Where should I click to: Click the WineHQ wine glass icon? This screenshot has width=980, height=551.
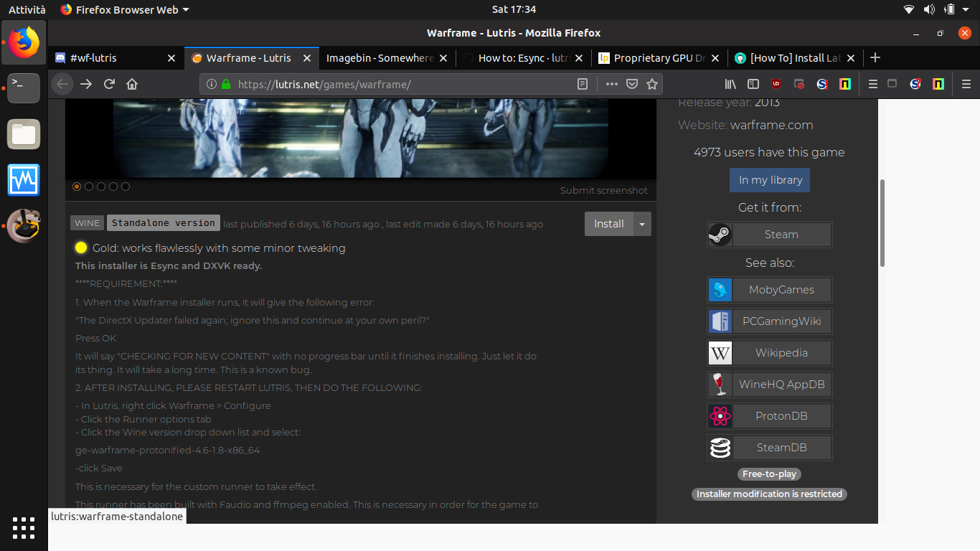[x=720, y=385]
